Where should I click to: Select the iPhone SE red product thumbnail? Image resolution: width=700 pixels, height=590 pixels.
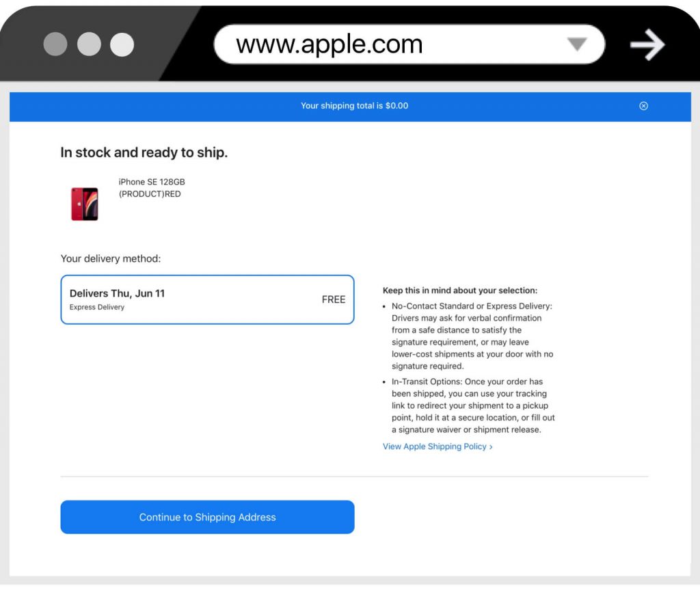[84, 204]
